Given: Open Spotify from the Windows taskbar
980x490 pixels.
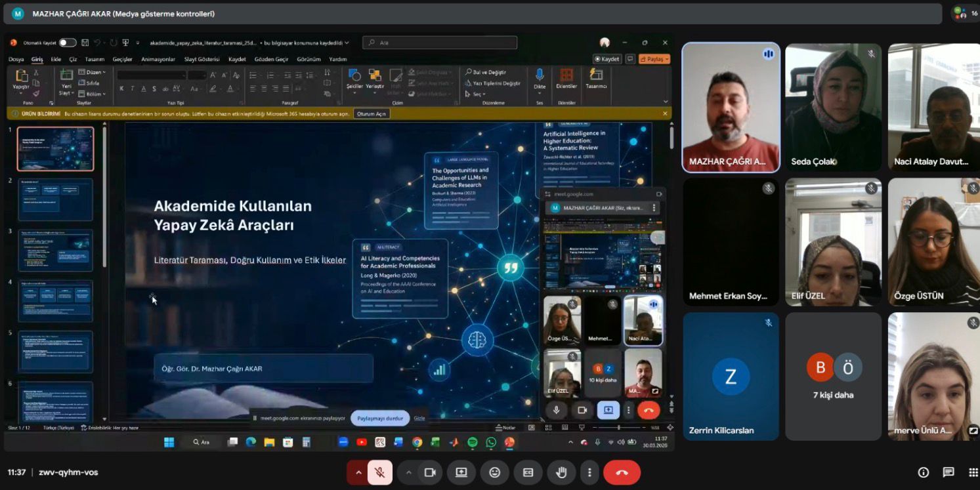Looking at the screenshot, I should [x=473, y=443].
